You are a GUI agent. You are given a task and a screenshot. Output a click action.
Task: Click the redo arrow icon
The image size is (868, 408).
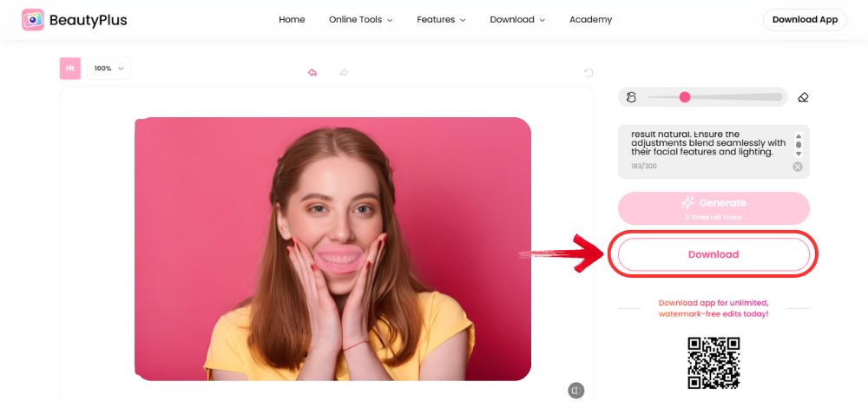point(343,73)
